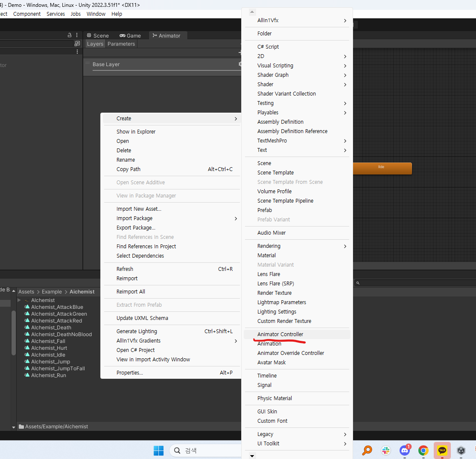Screen dimensions: 476x459
Task: Click the Animator tab icon
Action: click(155, 35)
